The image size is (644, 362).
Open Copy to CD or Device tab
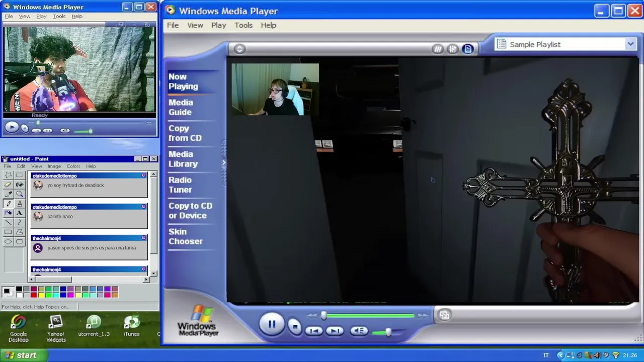190,211
